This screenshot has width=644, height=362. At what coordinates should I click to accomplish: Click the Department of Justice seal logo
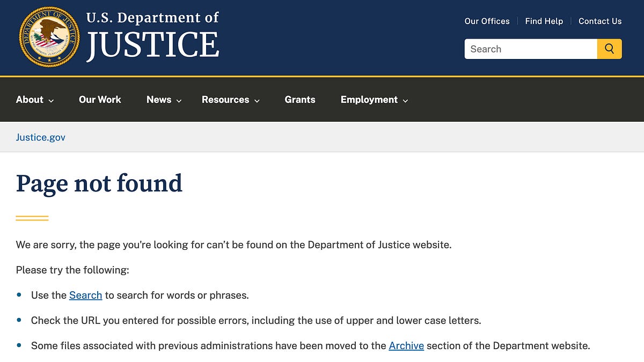(x=49, y=37)
